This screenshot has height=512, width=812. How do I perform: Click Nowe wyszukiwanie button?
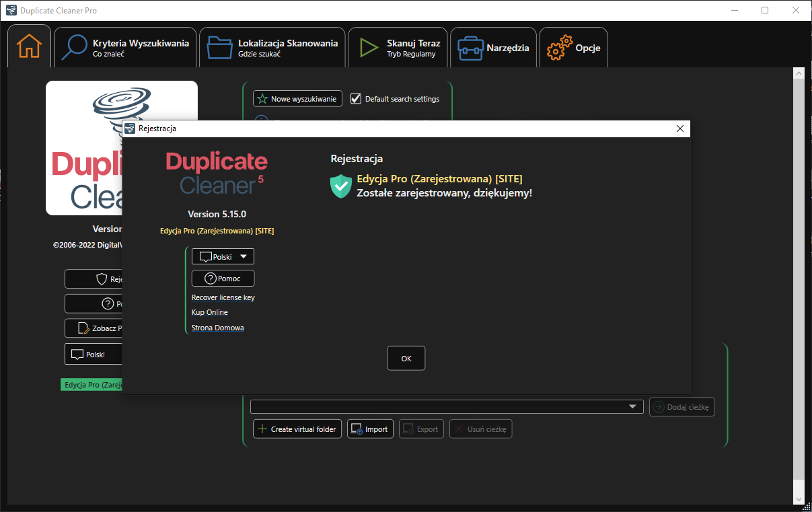click(297, 99)
